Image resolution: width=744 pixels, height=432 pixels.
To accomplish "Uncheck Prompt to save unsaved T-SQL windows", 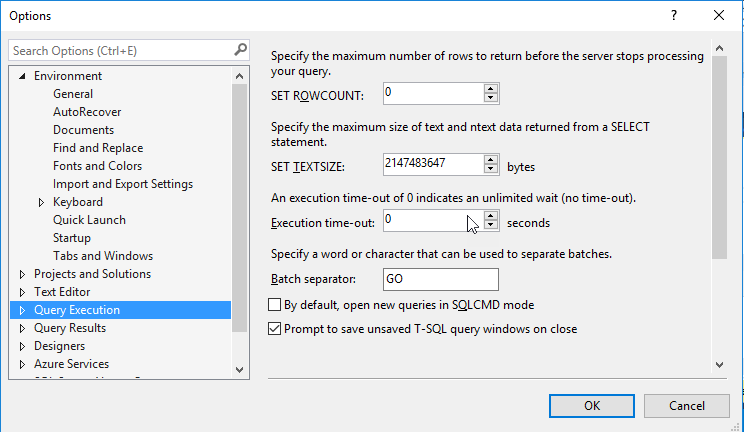I will pos(276,328).
